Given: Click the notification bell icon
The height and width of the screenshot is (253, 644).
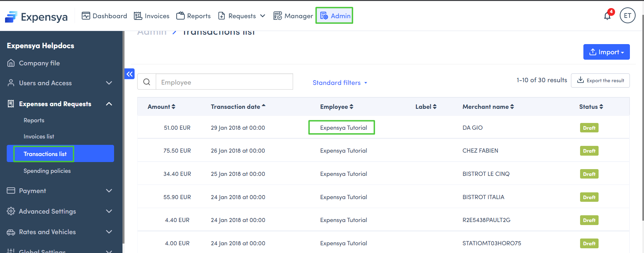Looking at the screenshot, I should (607, 16).
